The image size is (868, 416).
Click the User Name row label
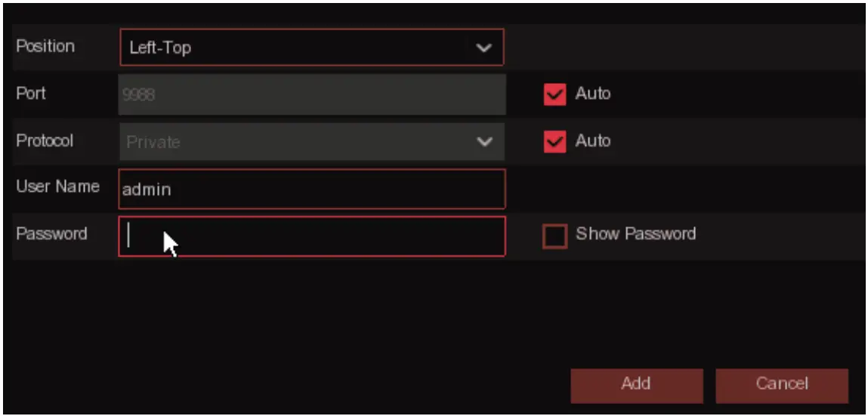(57, 186)
